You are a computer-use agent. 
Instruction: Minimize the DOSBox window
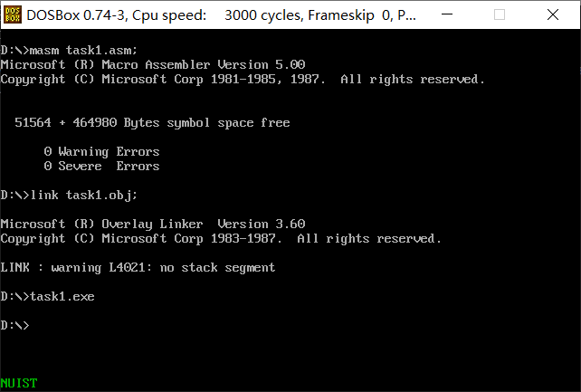[x=447, y=14]
